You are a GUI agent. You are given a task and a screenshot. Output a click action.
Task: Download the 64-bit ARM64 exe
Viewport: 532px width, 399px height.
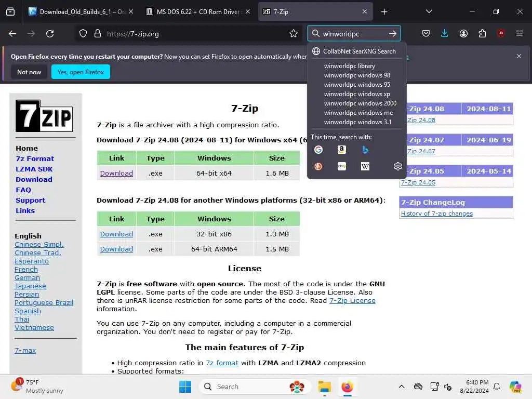tap(116, 249)
